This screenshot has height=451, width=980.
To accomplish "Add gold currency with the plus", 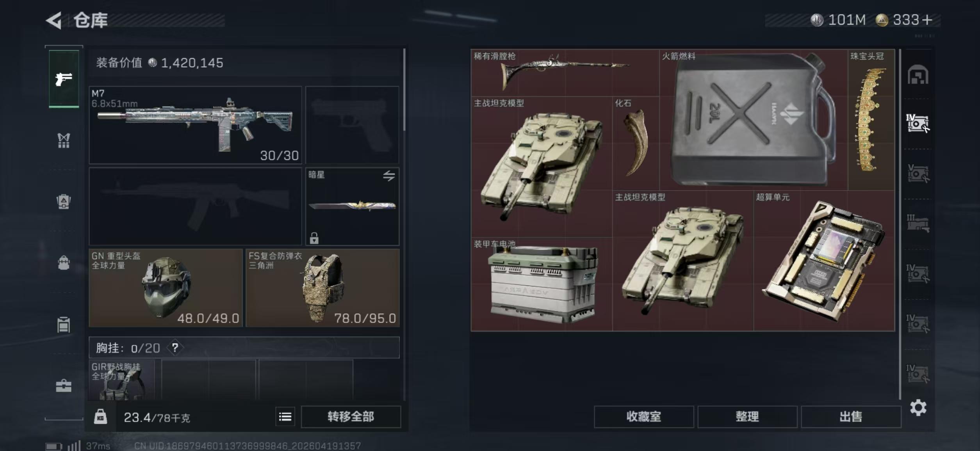I will tap(927, 20).
